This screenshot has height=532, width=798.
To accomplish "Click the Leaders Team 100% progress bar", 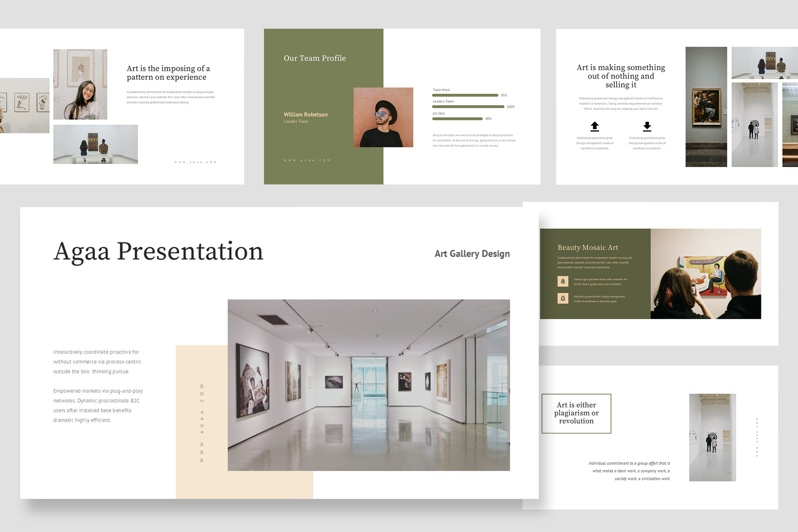I will tap(468, 107).
